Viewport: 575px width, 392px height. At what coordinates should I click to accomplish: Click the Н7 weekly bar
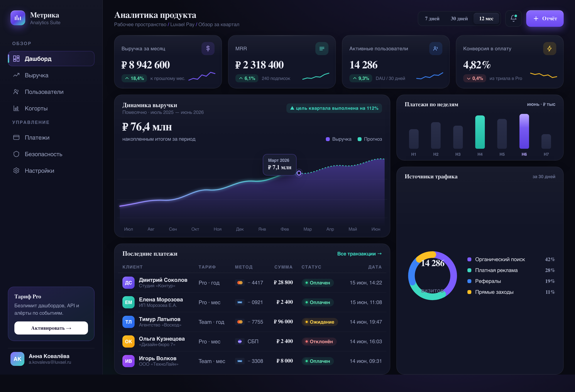coord(546,142)
